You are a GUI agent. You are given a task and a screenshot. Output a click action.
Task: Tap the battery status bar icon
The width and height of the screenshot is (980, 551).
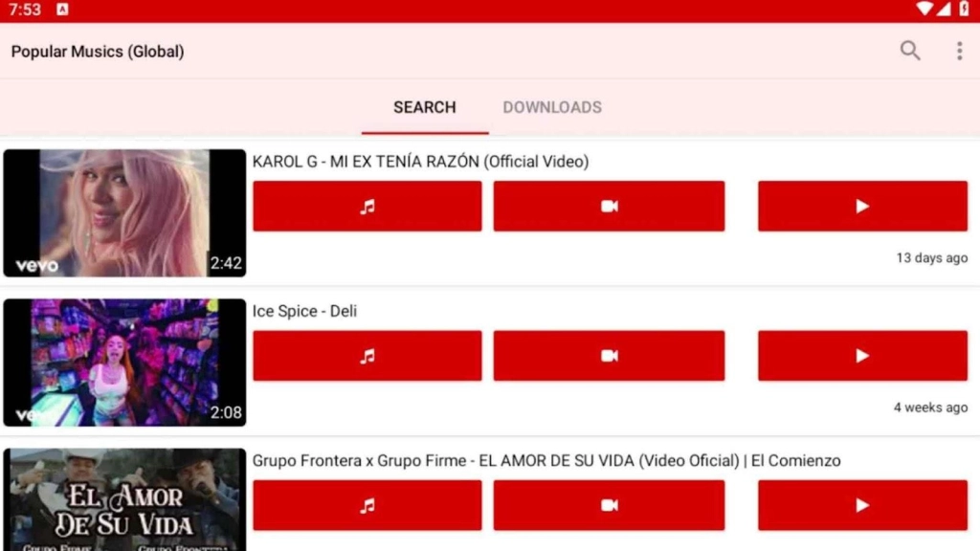964,9
